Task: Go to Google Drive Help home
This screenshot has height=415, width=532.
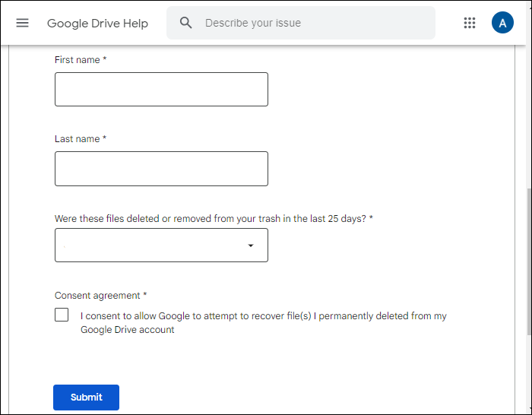Action: click(97, 23)
